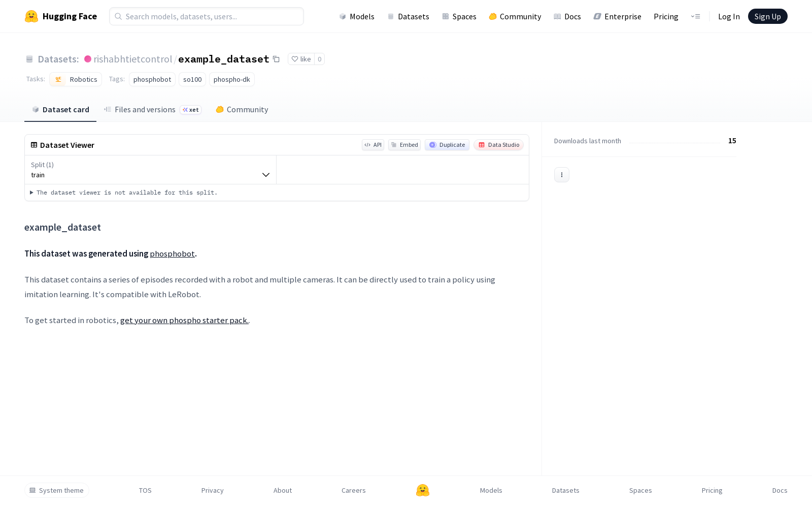Image resolution: width=812 pixels, height=508 pixels.
Task: Focus the search models and datasets field
Action: [207, 16]
